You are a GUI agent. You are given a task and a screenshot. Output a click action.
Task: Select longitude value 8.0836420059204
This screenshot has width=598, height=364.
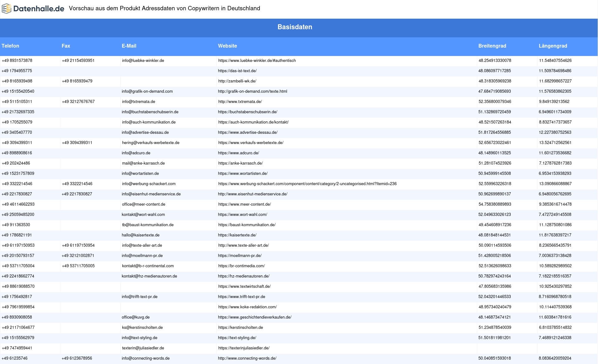[x=555, y=358]
